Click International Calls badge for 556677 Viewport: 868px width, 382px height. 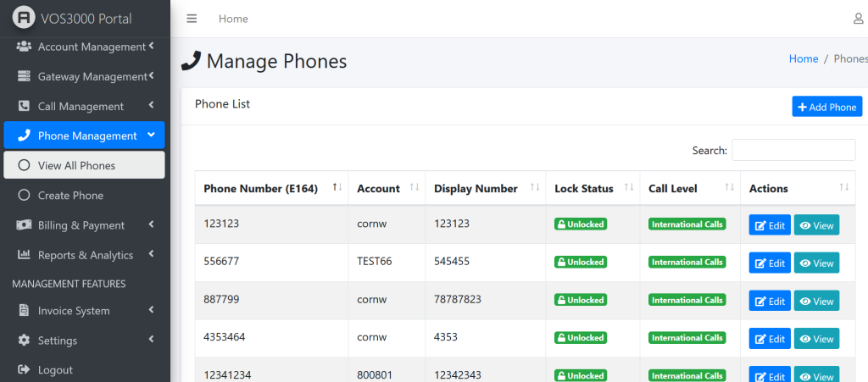pyautogui.click(x=687, y=262)
